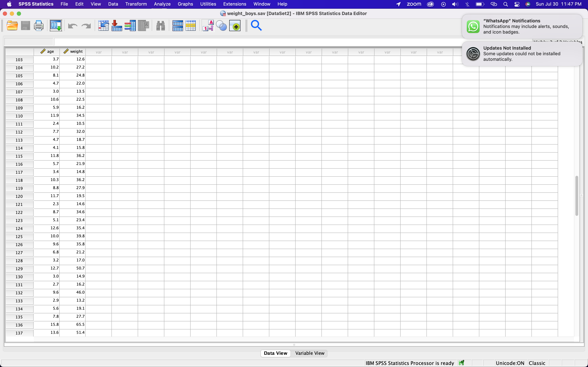Viewport: 588px width, 367px height.
Task: Open the Updates Not Installed notification
Action: 521,53
